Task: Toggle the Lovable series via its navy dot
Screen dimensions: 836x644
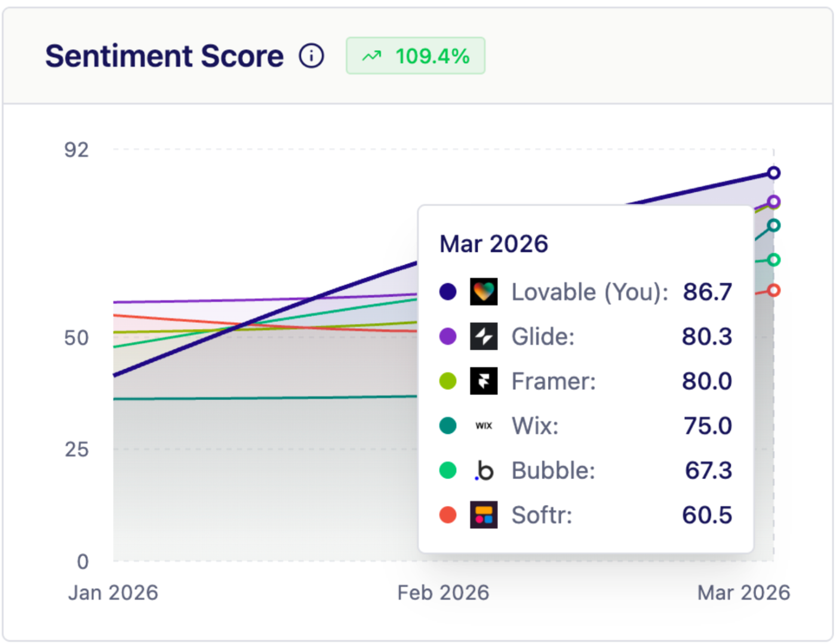Action: [448, 292]
